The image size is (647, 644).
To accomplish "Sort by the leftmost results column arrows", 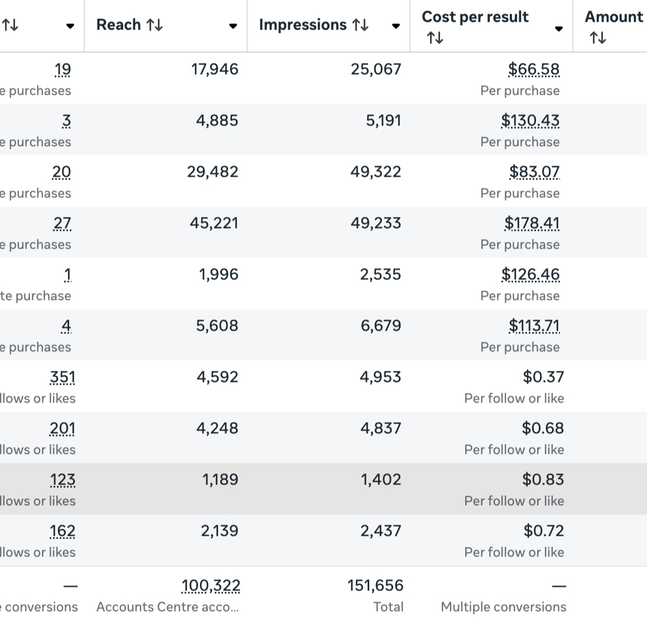I will (x=10, y=25).
